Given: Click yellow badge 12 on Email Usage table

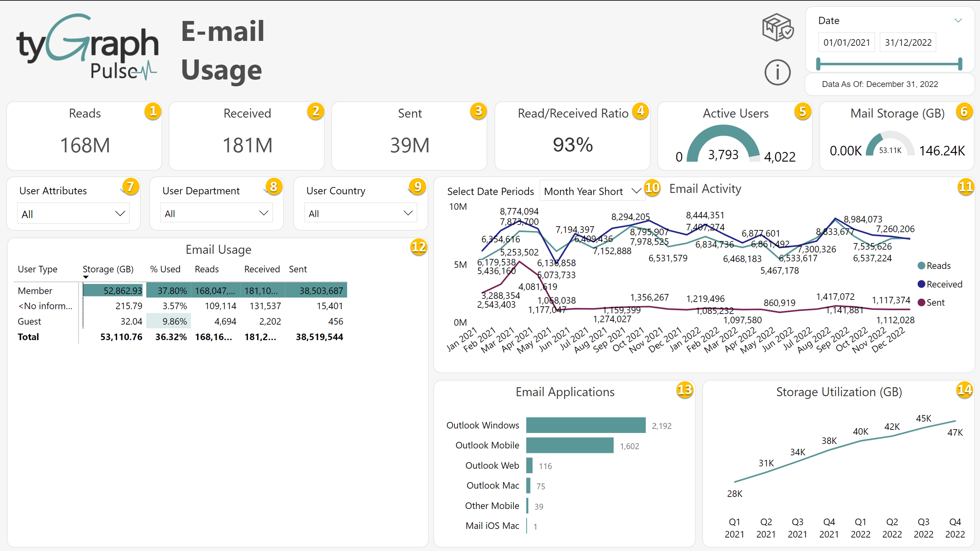Looking at the screenshot, I should point(419,247).
